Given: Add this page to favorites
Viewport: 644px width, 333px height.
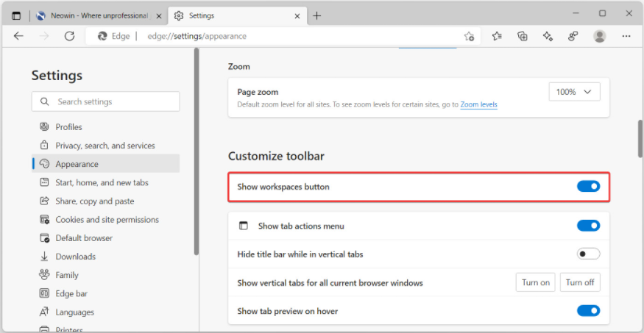Looking at the screenshot, I should pos(469,36).
